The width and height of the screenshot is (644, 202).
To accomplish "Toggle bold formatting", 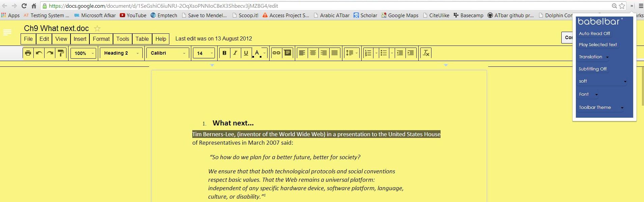I will 224,53.
